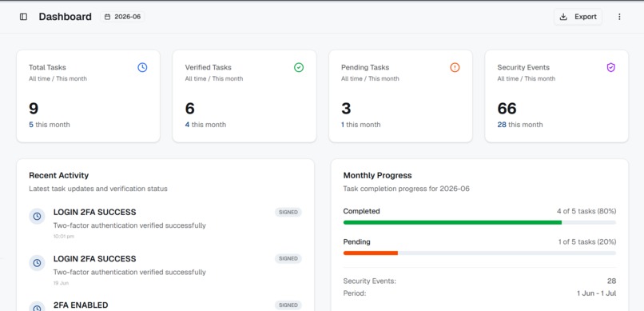Click the '1 of 5 tasks (20%)' label
644x311 pixels.
587,242
